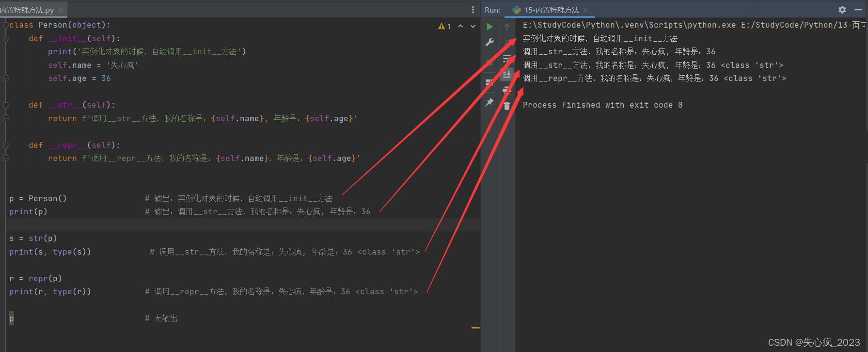This screenshot has height=352, width=868.
Task: Toggle scroll to end of console output
Action: (507, 74)
